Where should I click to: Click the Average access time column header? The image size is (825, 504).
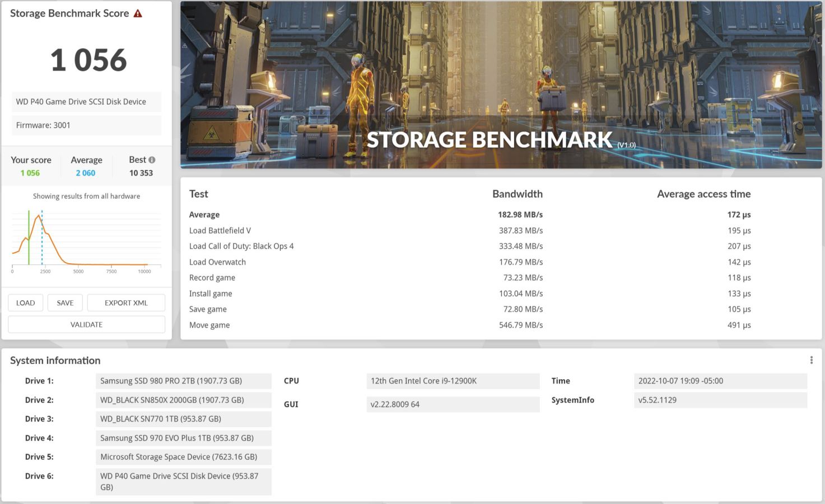[x=703, y=194]
